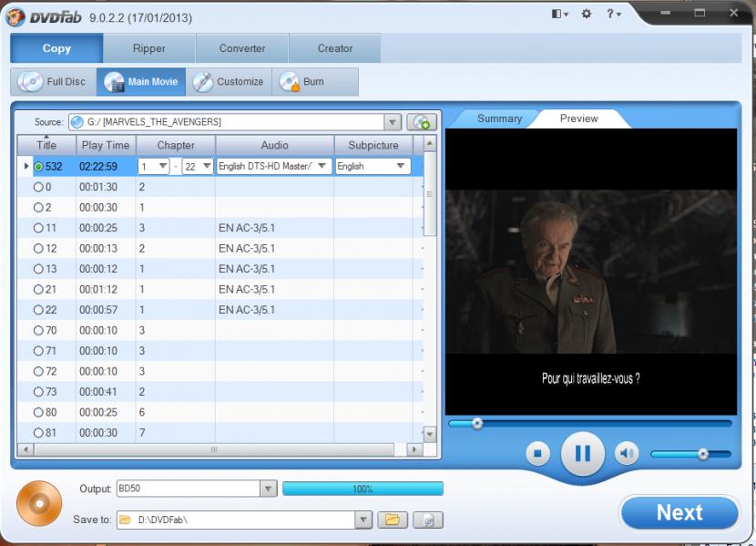This screenshot has height=546, width=756.
Task: Open the help question mark menu
Action: coord(613,14)
